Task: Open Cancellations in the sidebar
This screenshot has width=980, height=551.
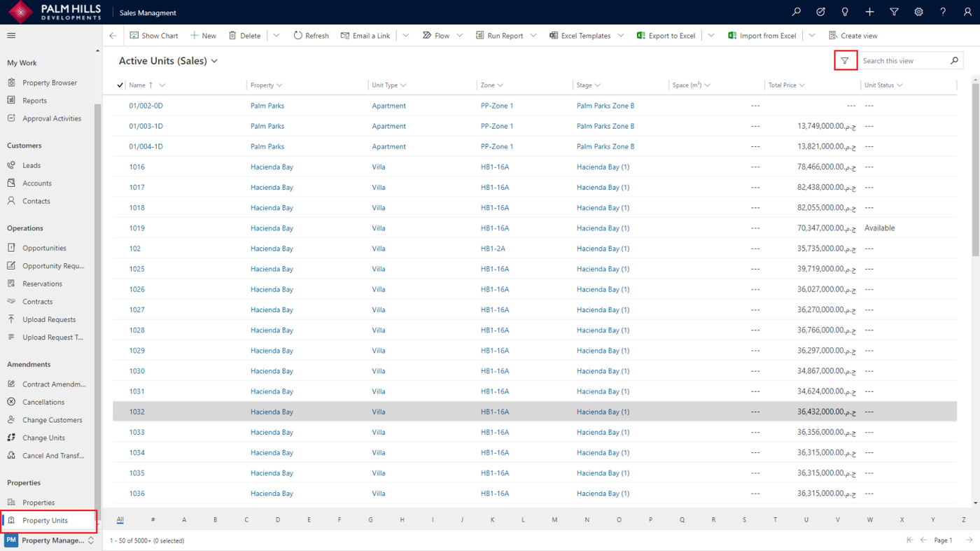Action: click(43, 403)
